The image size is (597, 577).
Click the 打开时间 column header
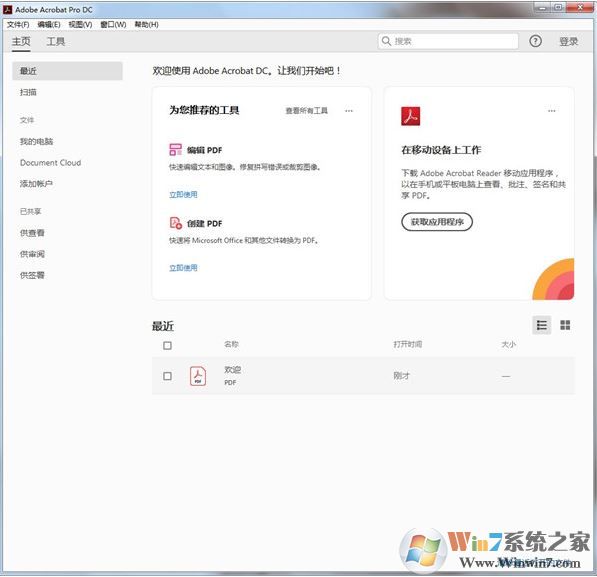(407, 344)
